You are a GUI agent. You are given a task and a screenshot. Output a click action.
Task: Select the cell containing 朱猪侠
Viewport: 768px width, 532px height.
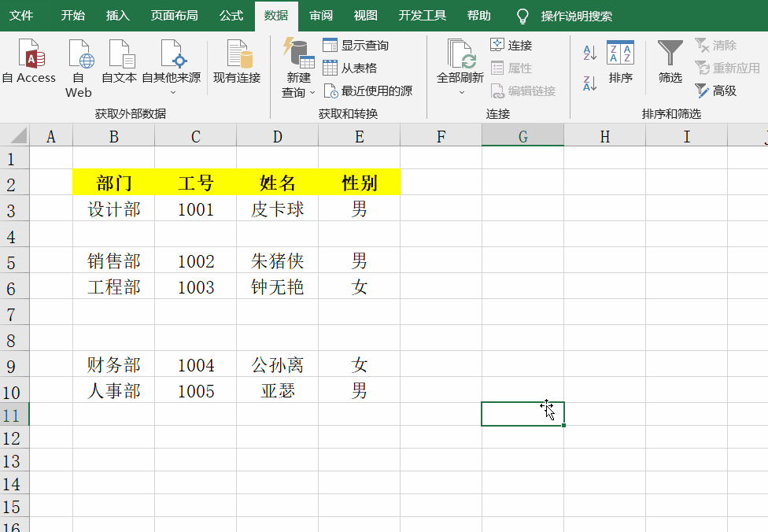click(277, 260)
